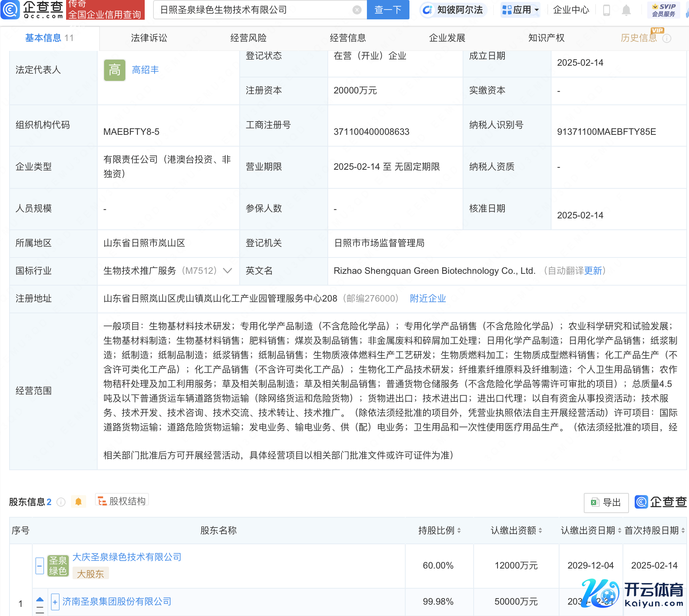The image size is (689, 616).
Task: Open the mobile app phone icon
Action: (x=607, y=10)
